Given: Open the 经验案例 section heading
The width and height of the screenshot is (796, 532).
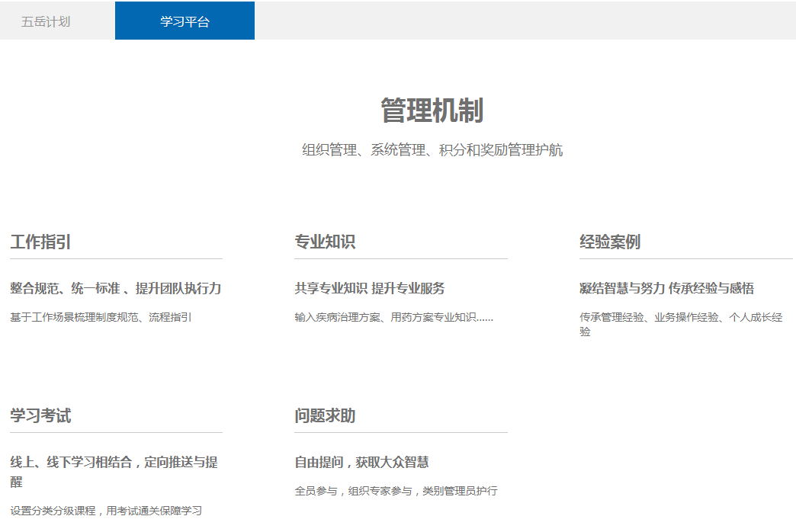Looking at the screenshot, I should 610,242.
